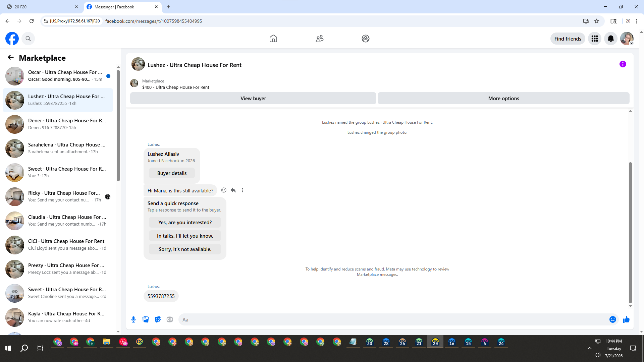Open the Windows notification center
The height and width of the screenshot is (362, 644).
click(633, 348)
